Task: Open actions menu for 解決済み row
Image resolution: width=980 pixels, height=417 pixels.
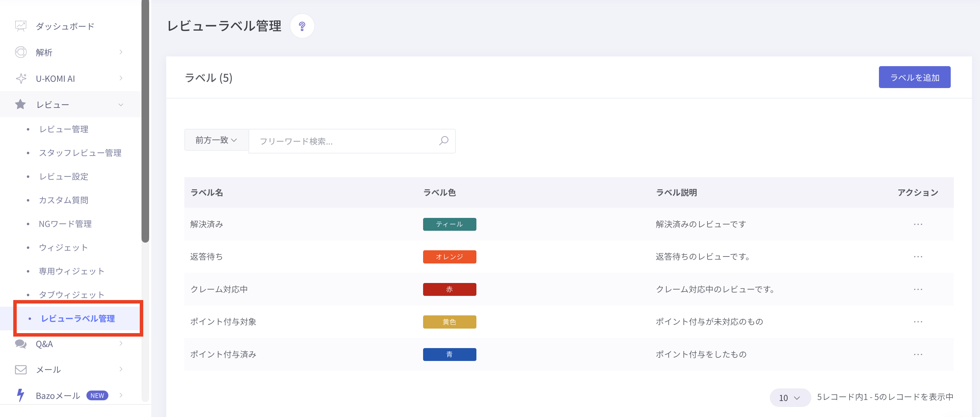Action: coord(918,224)
